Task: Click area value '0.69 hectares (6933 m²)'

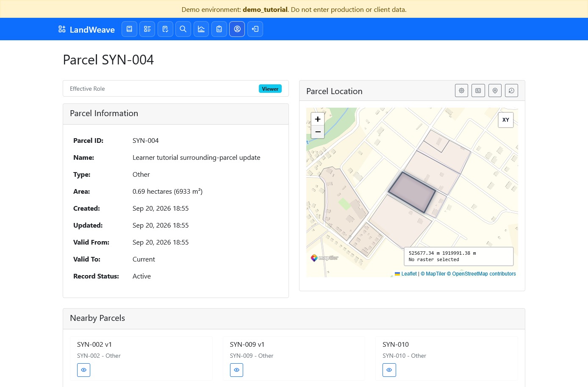Action: pyautogui.click(x=168, y=192)
